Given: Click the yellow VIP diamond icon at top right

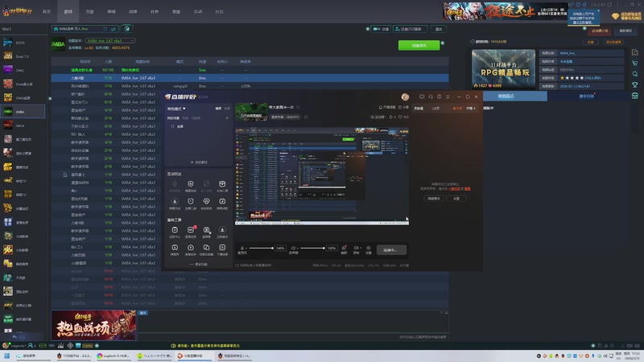Looking at the screenshot, I should 615,16.
